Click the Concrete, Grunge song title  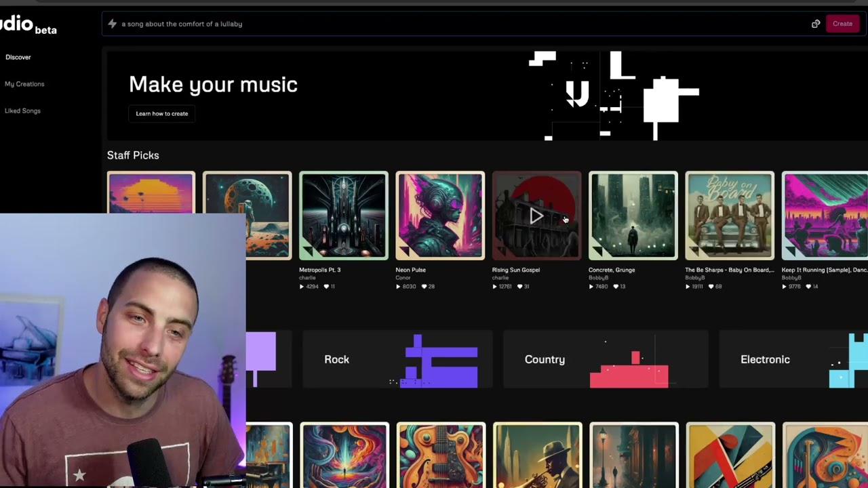click(611, 270)
